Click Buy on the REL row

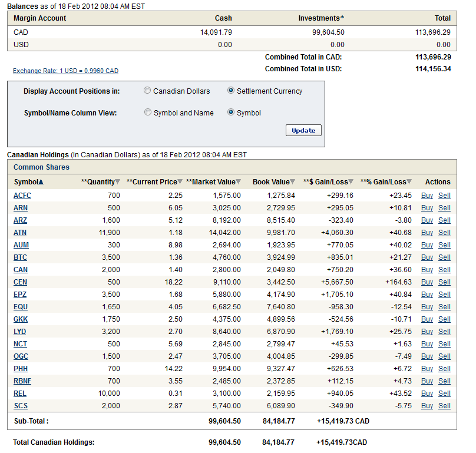pyautogui.click(x=427, y=394)
